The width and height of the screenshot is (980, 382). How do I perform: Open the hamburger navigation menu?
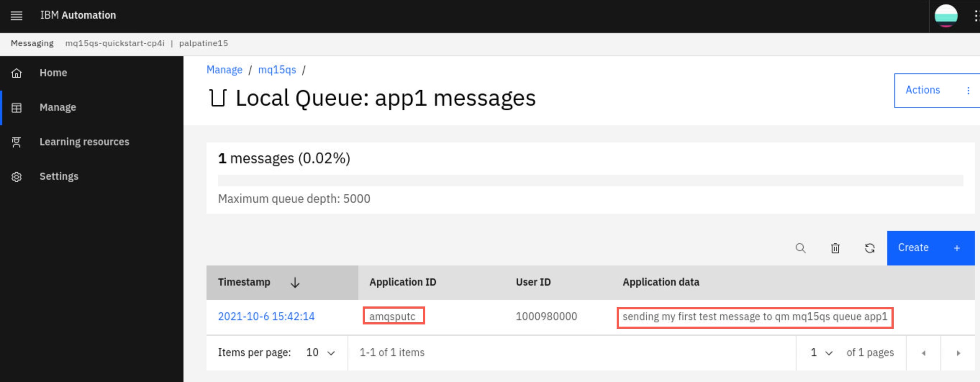coord(16,15)
